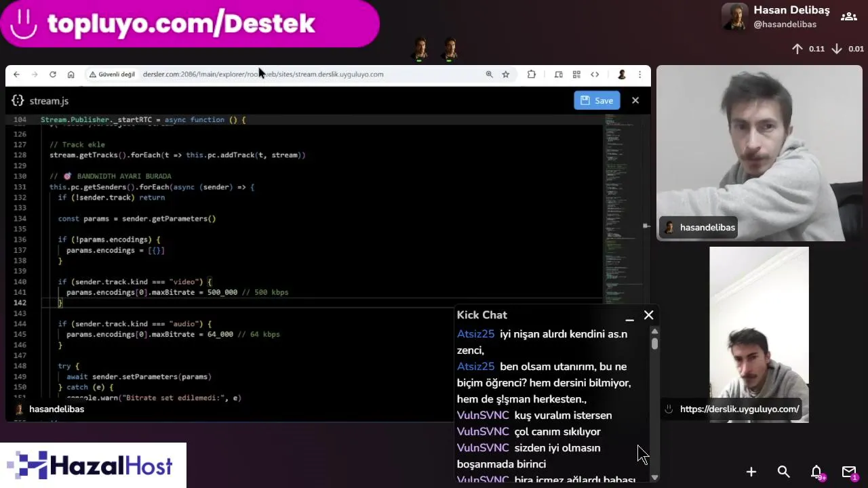Image resolution: width=868 pixels, height=488 pixels.
Task: Bookmark this page with the star icon
Action: (x=505, y=75)
